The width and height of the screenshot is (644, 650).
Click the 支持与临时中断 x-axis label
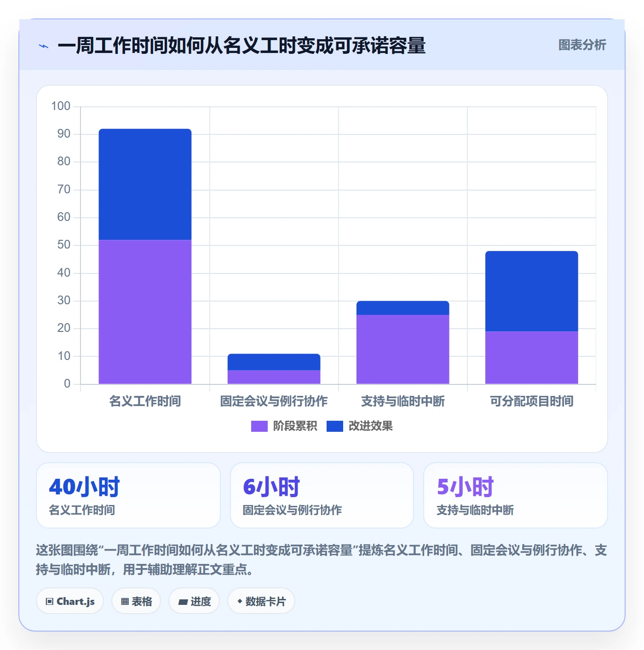pos(403,401)
